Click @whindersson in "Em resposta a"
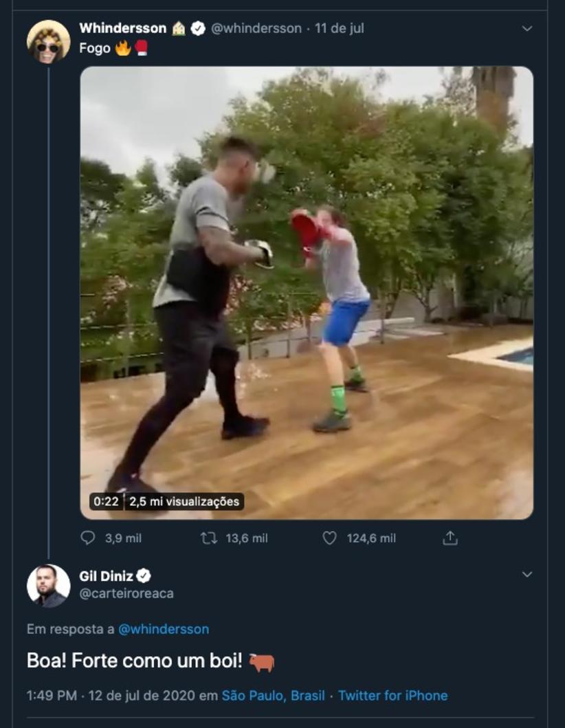 [164, 629]
